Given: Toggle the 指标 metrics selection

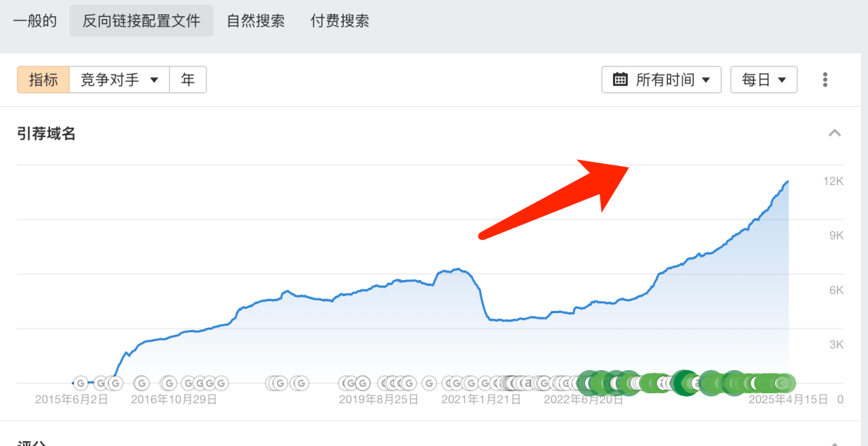Looking at the screenshot, I should pos(43,79).
